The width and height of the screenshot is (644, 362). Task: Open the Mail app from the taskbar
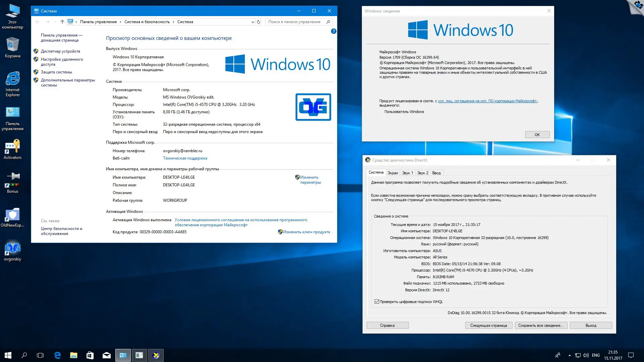coord(107,355)
